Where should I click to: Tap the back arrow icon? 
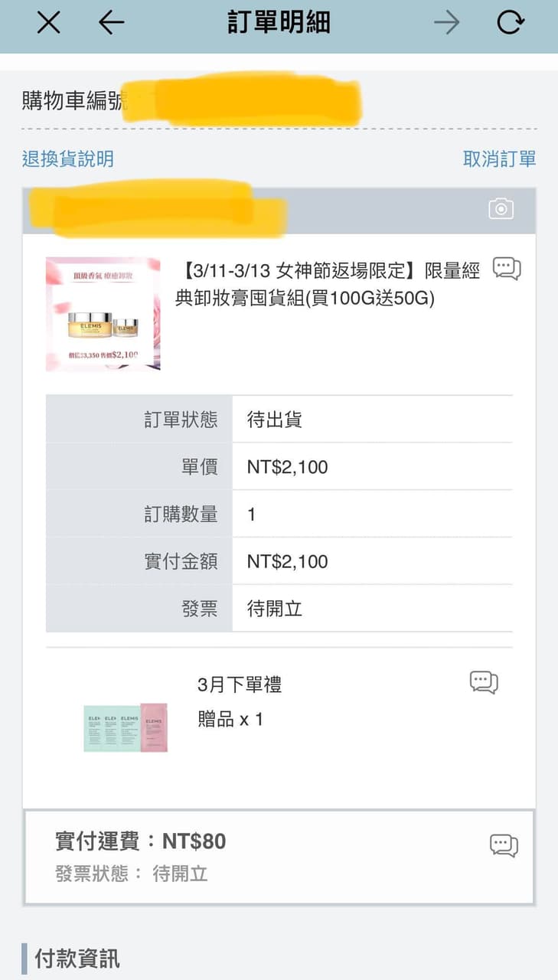click(x=112, y=23)
